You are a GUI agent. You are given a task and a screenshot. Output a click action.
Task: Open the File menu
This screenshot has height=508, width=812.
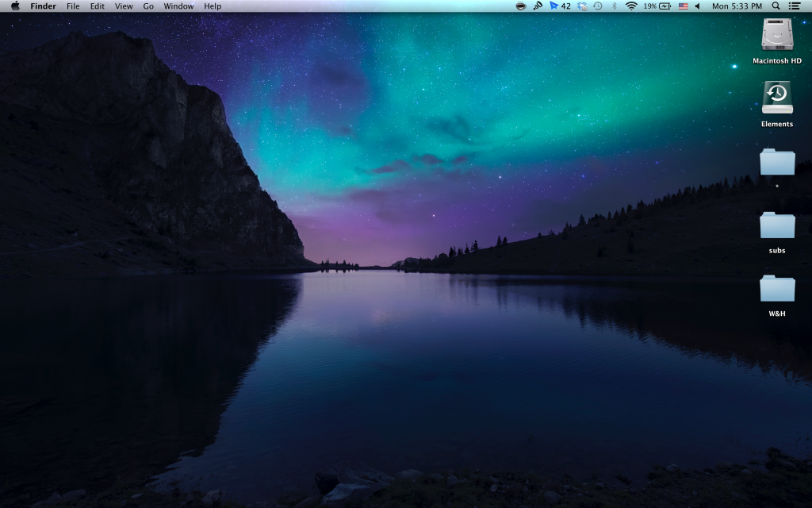point(73,6)
